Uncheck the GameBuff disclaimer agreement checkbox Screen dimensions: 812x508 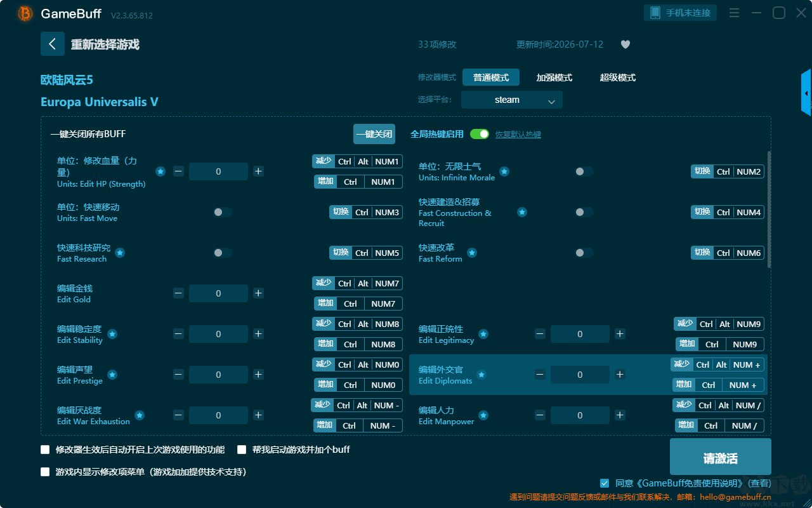point(605,483)
